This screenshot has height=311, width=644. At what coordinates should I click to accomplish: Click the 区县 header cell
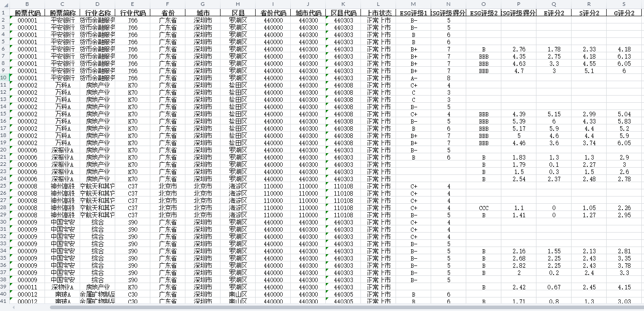[238, 13]
